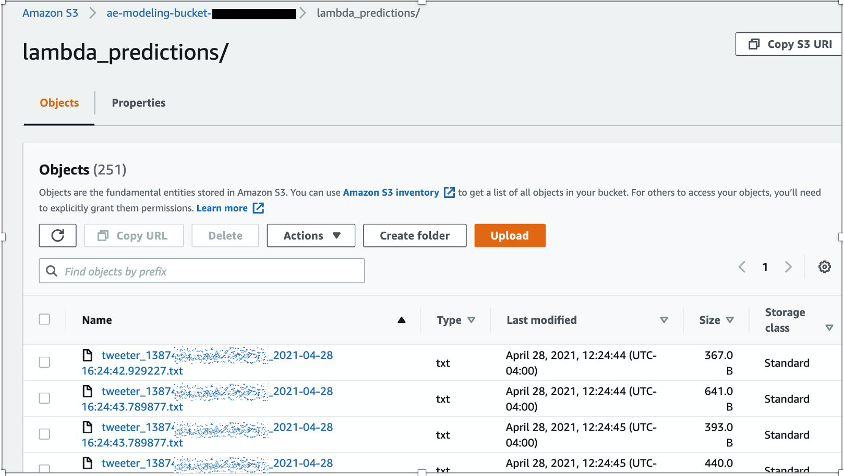This screenshot has width=844, height=476.
Task: Click the Objects (251) heading
Action: [83, 170]
